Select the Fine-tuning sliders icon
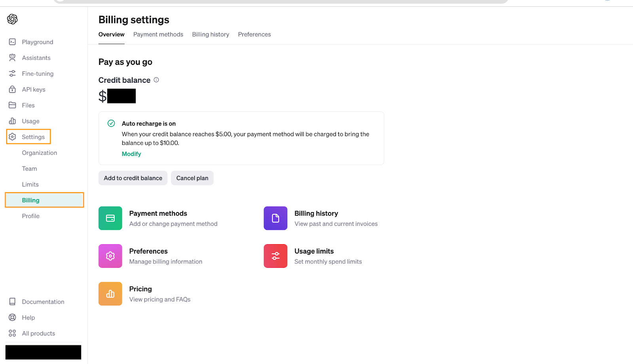Viewport: 633px width, 364px height. coord(12,74)
